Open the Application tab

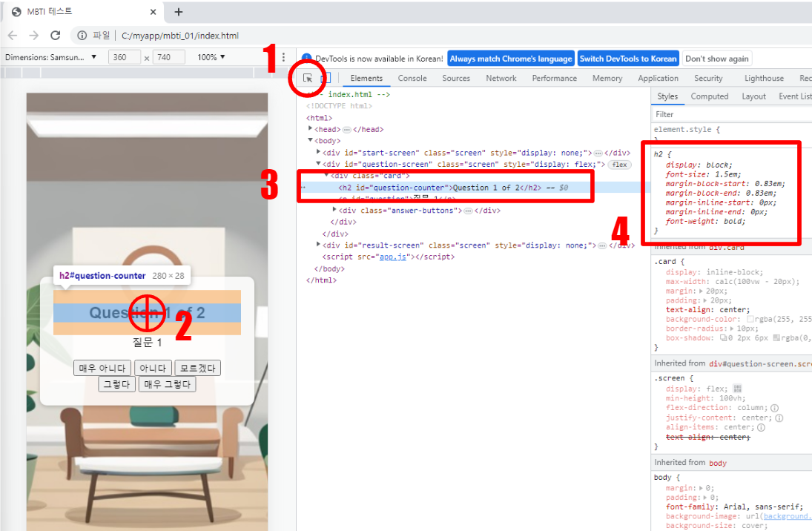coord(658,78)
